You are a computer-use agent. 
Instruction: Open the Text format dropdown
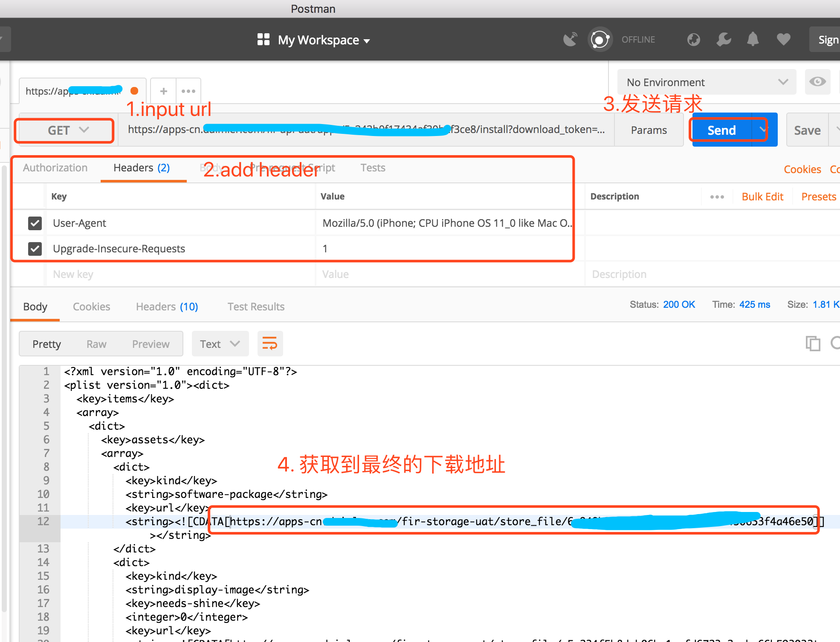click(x=220, y=344)
